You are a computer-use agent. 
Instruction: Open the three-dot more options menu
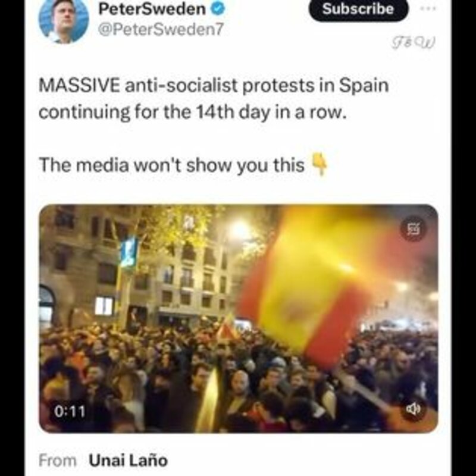click(x=428, y=8)
